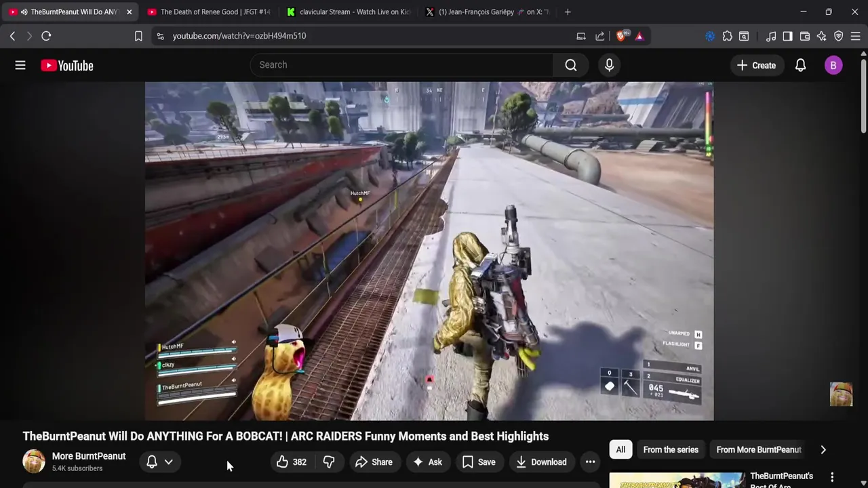This screenshot has width=868, height=488.
Task: Open Extensions puzzle piece menu
Action: coord(727,36)
